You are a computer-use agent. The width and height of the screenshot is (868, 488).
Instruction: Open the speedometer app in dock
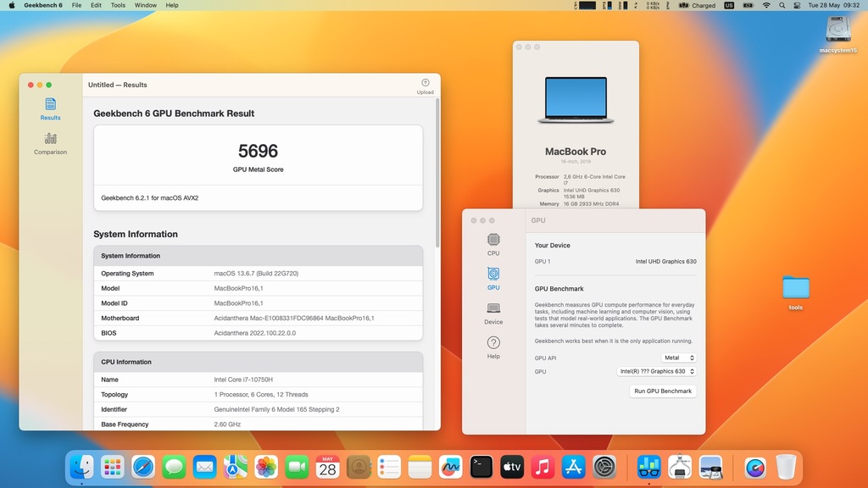755,468
